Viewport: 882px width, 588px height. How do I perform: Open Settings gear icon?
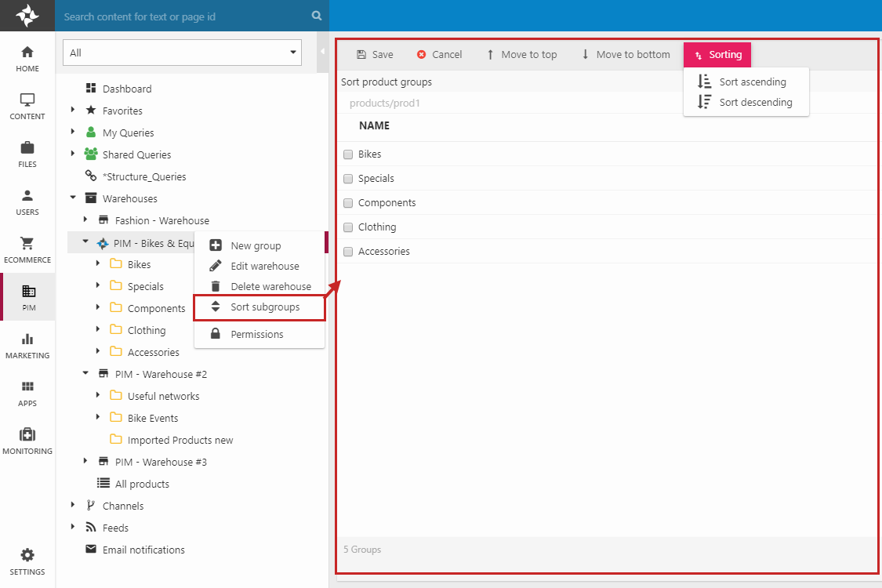coord(27,561)
